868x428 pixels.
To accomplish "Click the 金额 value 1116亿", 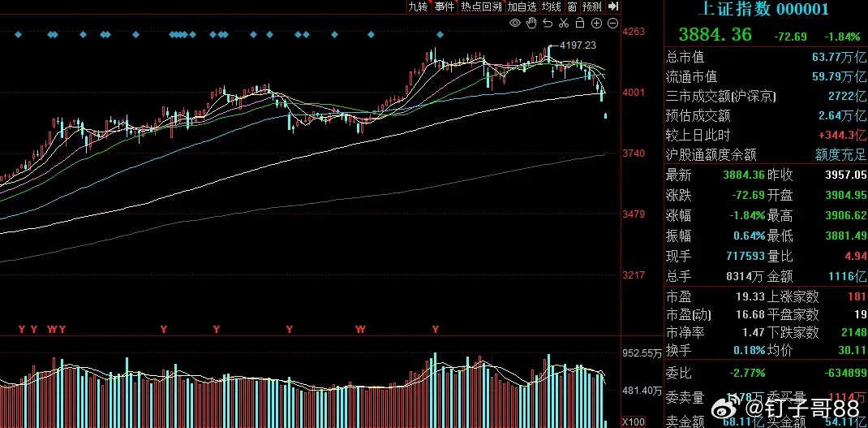I will (x=849, y=275).
